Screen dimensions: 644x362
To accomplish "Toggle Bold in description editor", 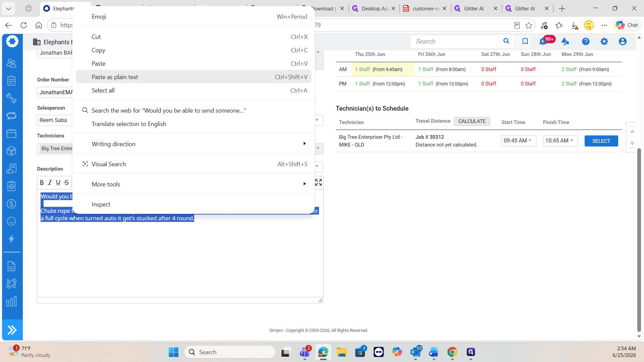I will 42,182.
